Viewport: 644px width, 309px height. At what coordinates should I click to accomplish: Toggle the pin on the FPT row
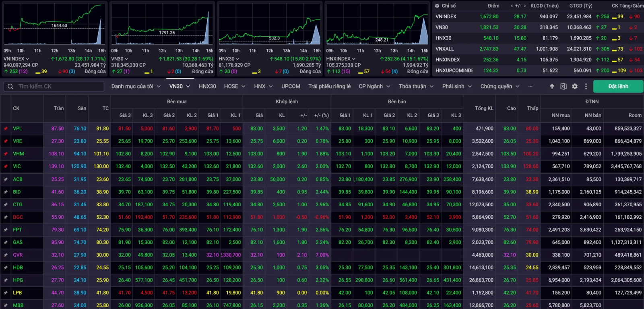[6, 230]
